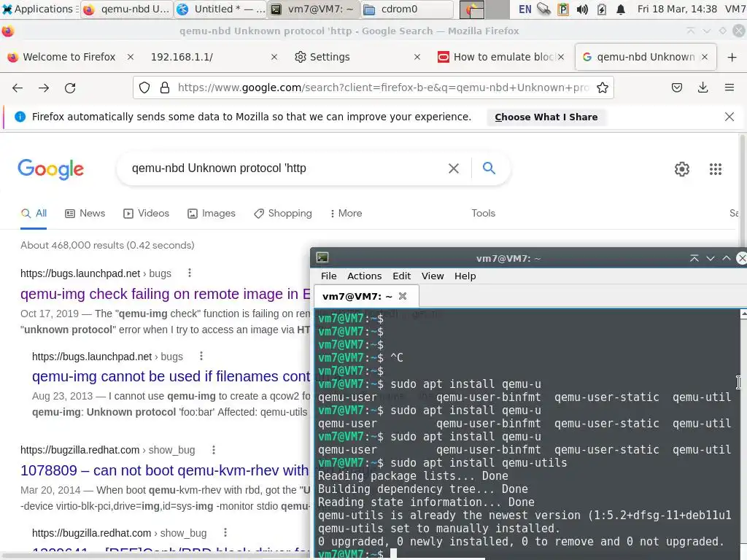
Task: Click the clock showing Fri 18 Mar, 14:38
Action: click(x=677, y=9)
